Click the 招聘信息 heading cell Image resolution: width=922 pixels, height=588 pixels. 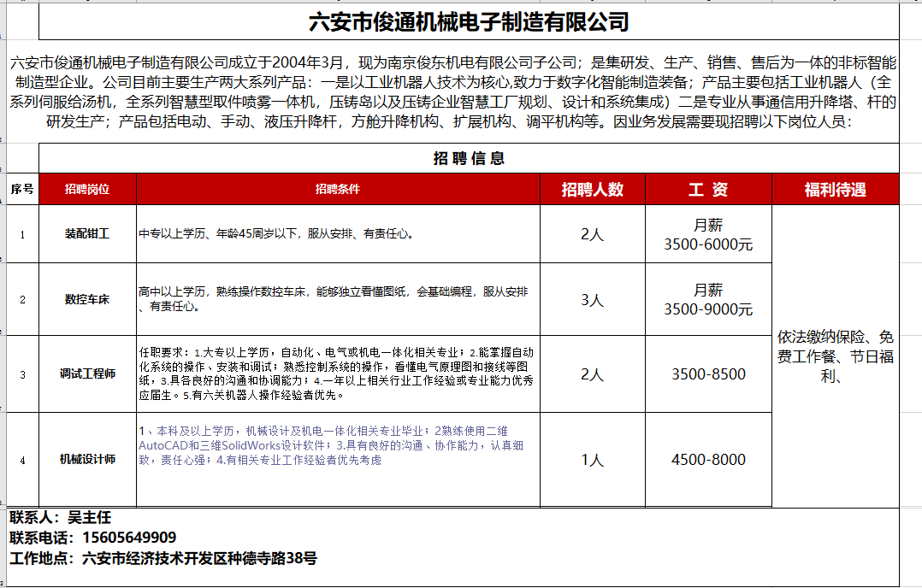(x=469, y=158)
